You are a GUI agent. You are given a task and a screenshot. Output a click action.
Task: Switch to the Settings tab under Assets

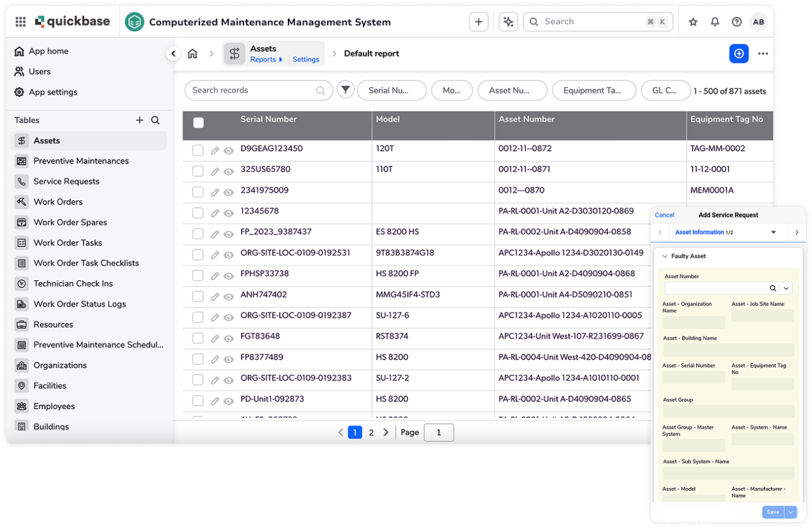(306, 59)
